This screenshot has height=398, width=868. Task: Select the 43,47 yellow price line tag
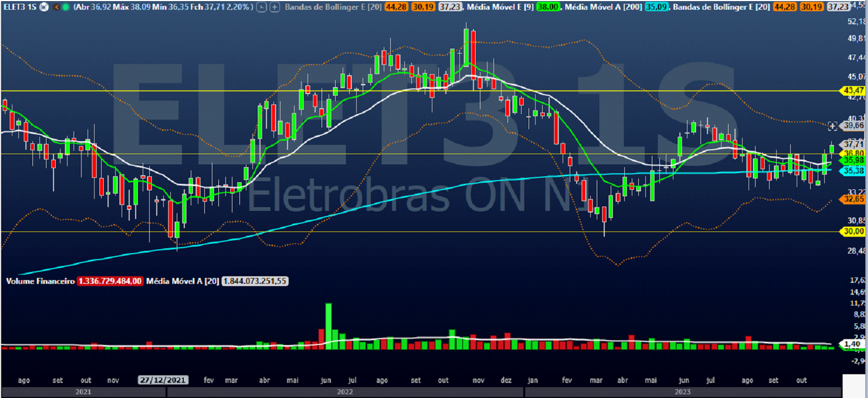pos(853,91)
